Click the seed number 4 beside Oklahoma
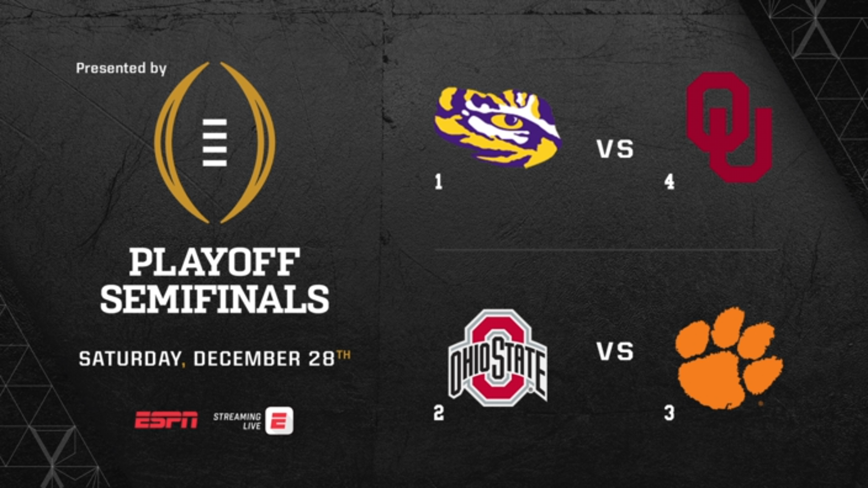Screen dimensions: 868x488 point(669,182)
